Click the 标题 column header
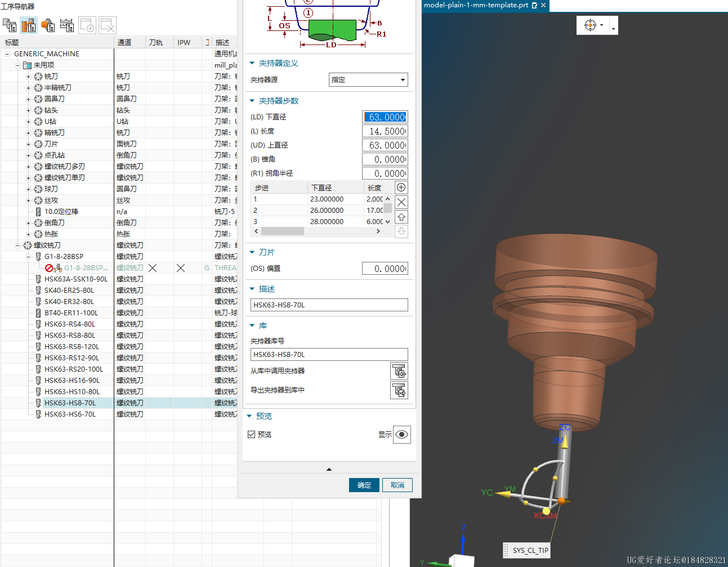Viewport: 728px width, 567px height. pyautogui.click(x=57, y=42)
